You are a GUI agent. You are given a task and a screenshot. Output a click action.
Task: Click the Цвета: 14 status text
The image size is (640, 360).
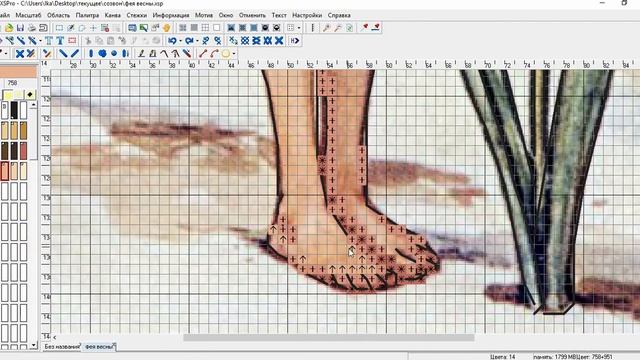click(502, 357)
